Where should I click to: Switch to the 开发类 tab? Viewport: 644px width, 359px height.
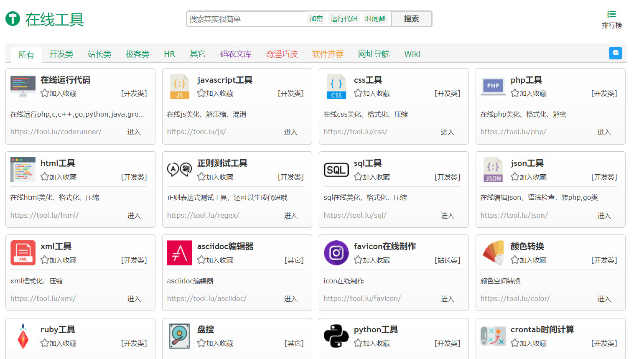click(61, 54)
